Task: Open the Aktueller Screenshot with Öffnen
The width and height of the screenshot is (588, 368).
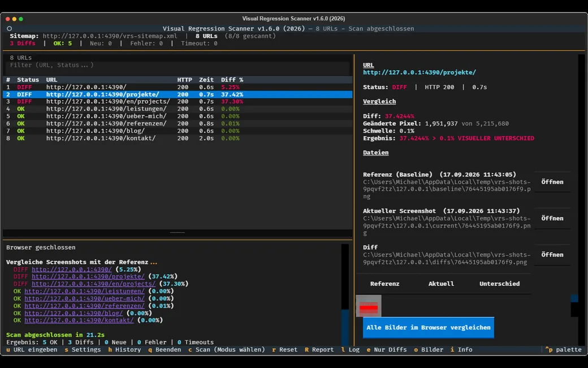Action: [552, 218]
